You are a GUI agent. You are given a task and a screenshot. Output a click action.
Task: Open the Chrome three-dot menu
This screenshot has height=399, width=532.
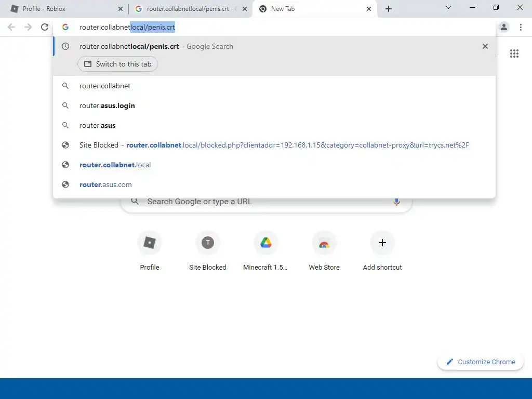point(521,27)
